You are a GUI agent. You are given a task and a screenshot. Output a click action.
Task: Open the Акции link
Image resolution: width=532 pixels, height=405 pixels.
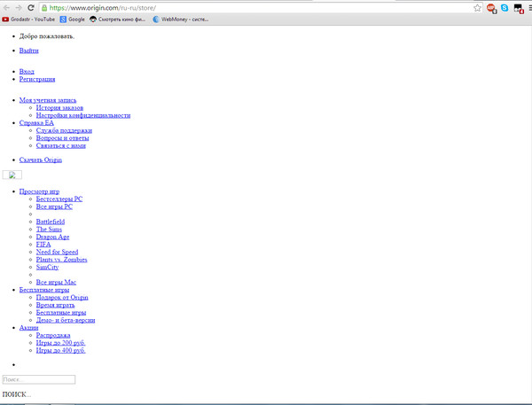pos(29,328)
